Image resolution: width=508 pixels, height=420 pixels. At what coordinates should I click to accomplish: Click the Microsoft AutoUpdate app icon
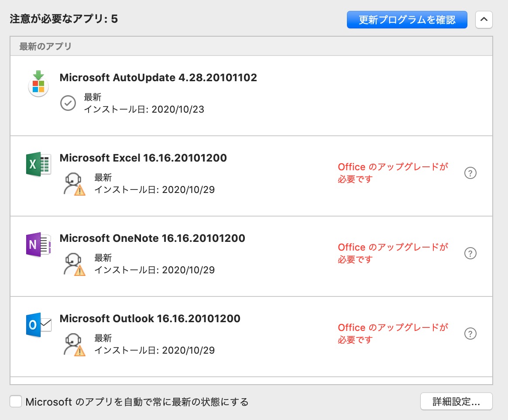[38, 84]
